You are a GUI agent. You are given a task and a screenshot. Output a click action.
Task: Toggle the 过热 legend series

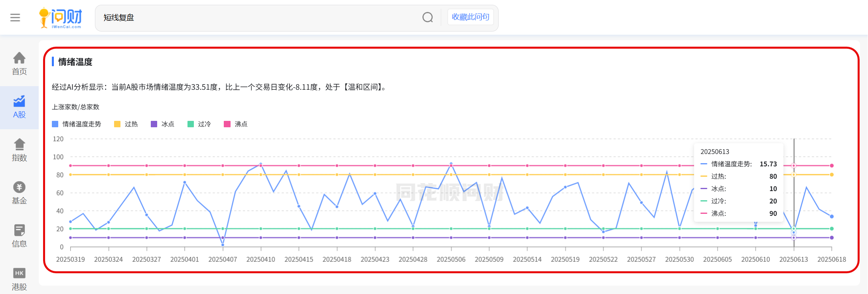pos(126,124)
